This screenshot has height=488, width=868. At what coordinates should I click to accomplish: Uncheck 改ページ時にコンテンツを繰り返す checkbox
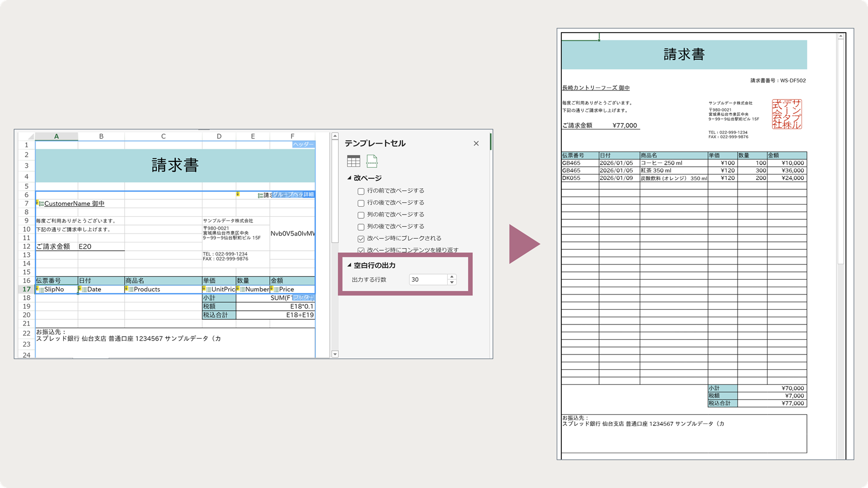[x=361, y=250]
